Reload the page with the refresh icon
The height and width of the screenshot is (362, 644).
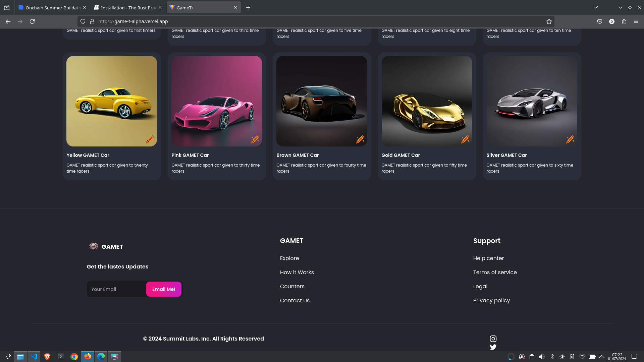[32, 21]
